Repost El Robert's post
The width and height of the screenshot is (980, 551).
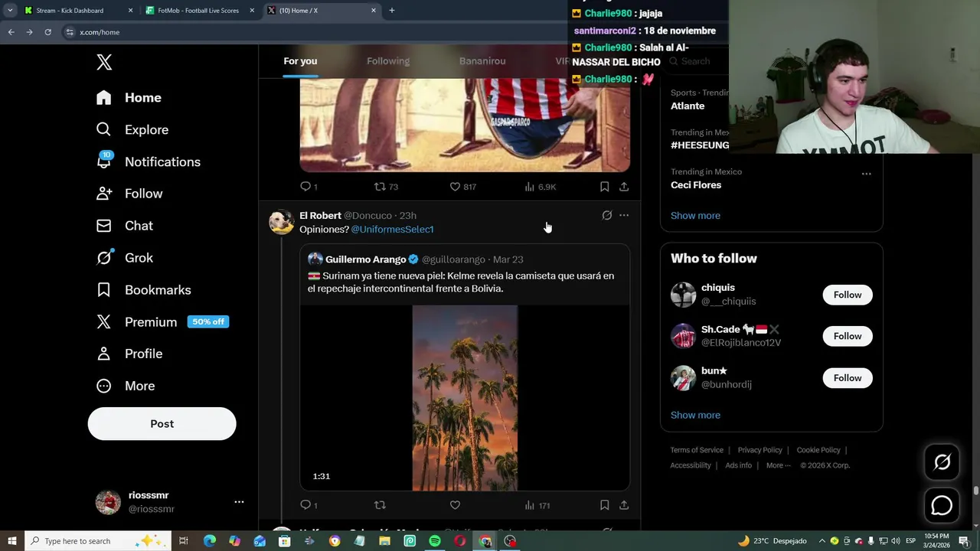[380, 505]
